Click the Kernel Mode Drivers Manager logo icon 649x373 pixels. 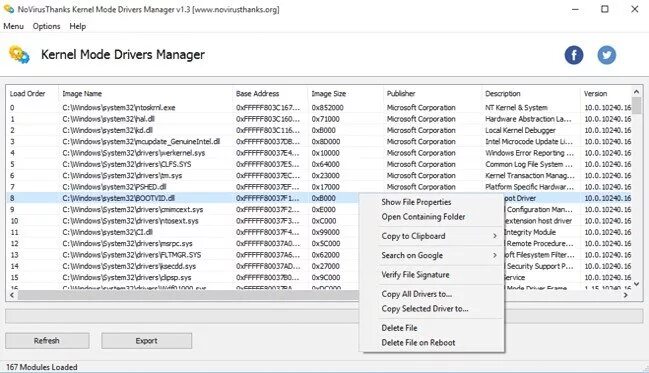pos(19,55)
